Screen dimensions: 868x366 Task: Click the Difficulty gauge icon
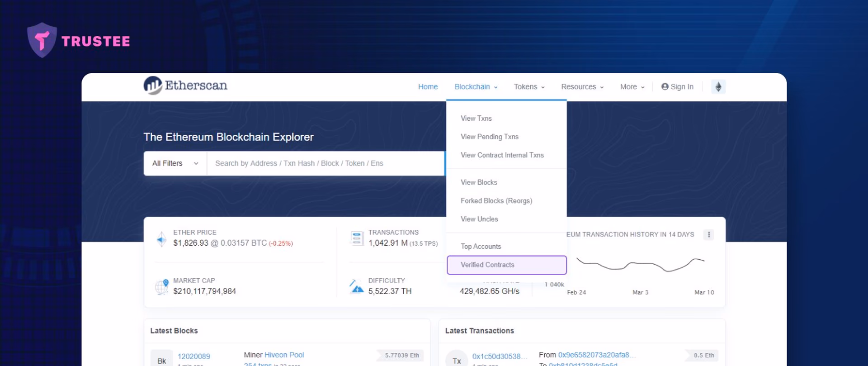tap(357, 286)
